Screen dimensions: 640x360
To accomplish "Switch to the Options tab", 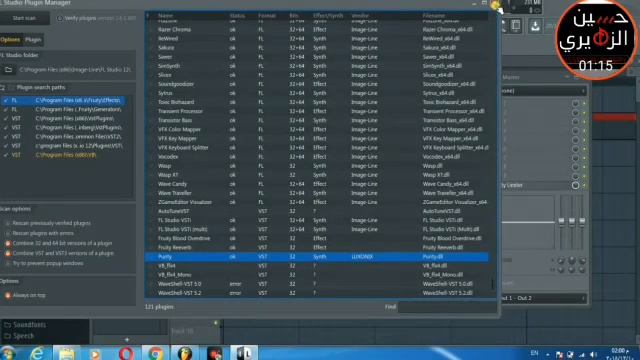I will click(10, 40).
